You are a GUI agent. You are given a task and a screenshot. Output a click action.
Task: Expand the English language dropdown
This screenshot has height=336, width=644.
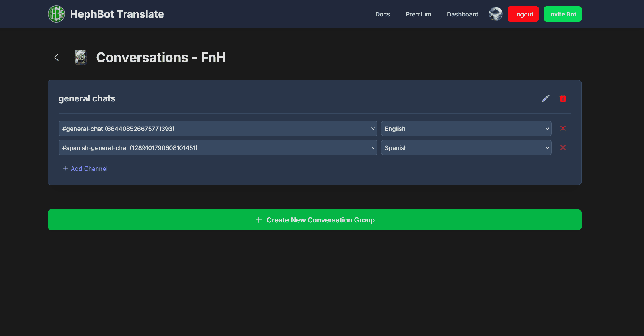point(466,129)
